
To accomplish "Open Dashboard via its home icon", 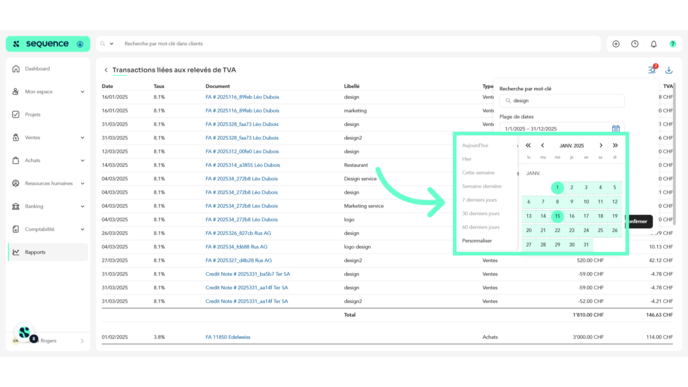I will coord(16,68).
